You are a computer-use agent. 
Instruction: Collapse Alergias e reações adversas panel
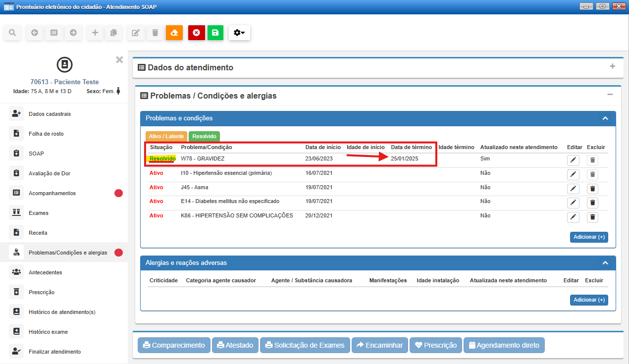[x=605, y=263]
